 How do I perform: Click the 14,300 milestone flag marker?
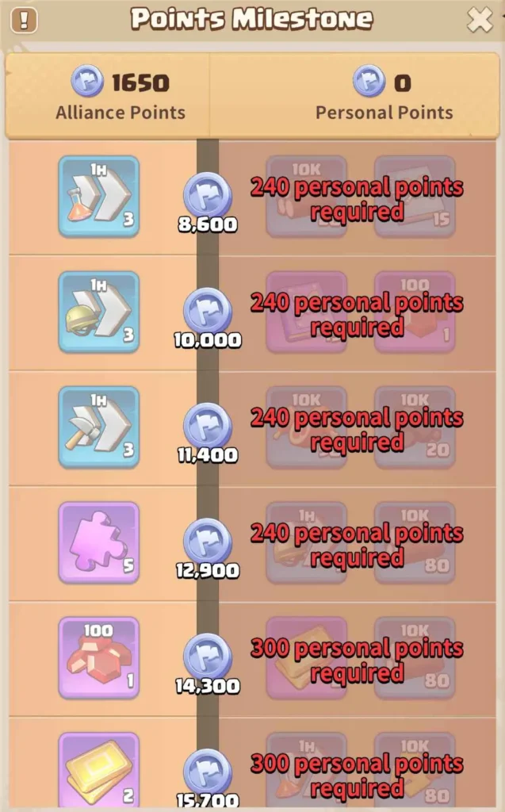(208, 657)
